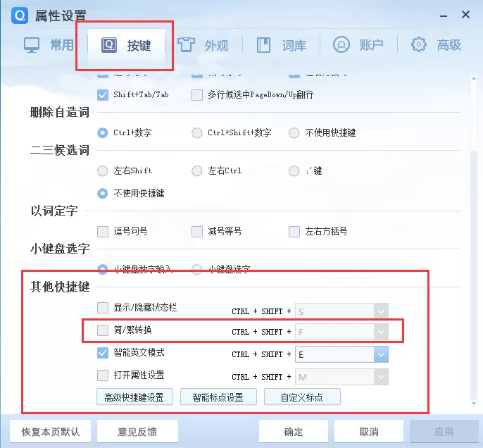Click the gear icon beside 高级
The width and height of the screenshot is (483, 448).
click(x=419, y=45)
